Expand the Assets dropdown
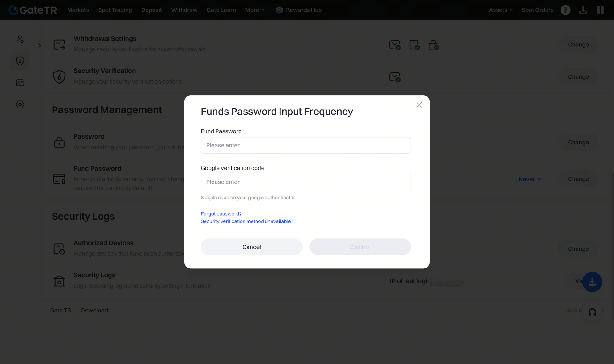Image resolution: width=614 pixels, height=364 pixels. click(500, 10)
